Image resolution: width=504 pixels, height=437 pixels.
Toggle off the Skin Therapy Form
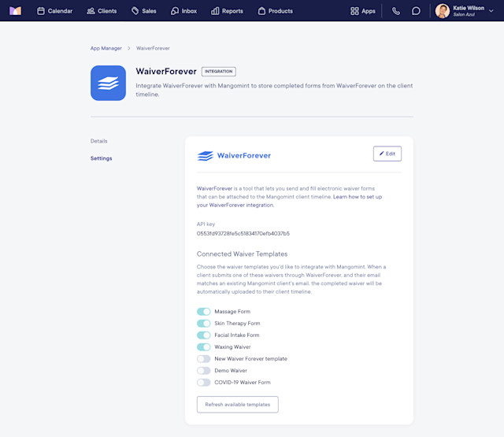[x=204, y=324]
